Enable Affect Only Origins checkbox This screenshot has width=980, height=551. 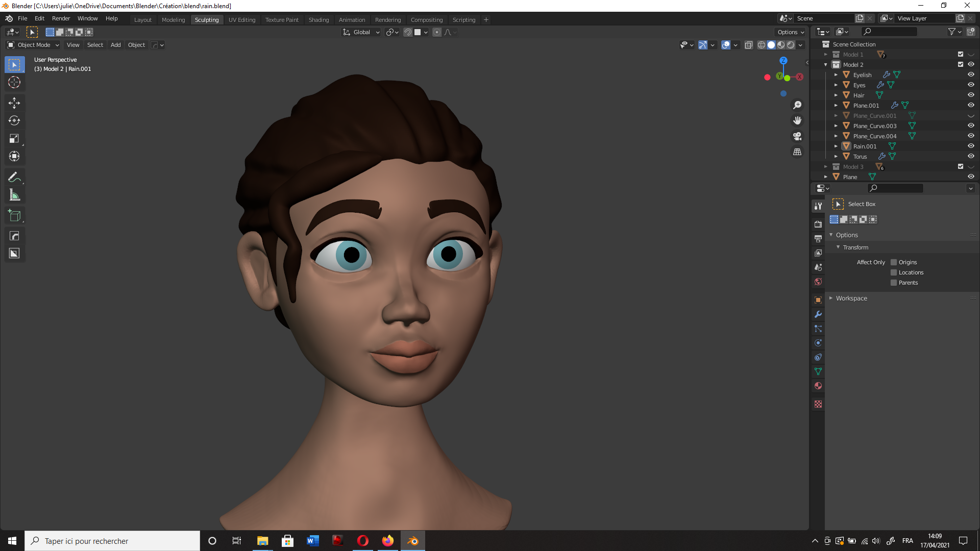pyautogui.click(x=894, y=262)
